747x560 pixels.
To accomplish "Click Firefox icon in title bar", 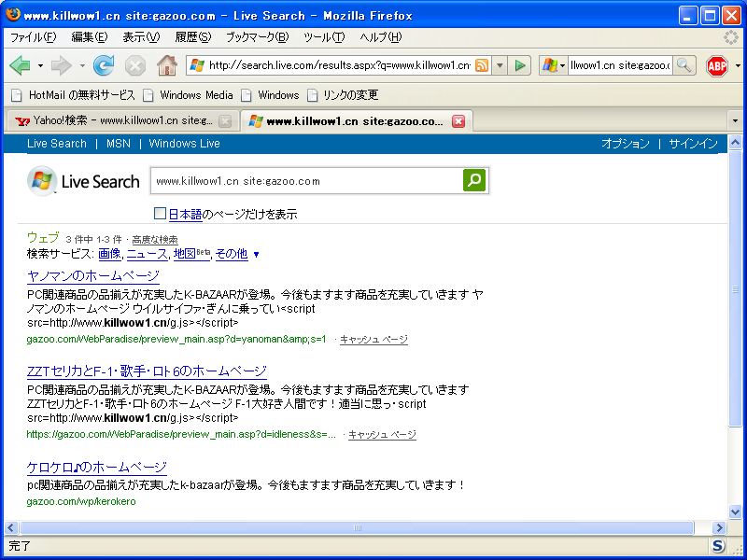I will pyautogui.click(x=13, y=15).
